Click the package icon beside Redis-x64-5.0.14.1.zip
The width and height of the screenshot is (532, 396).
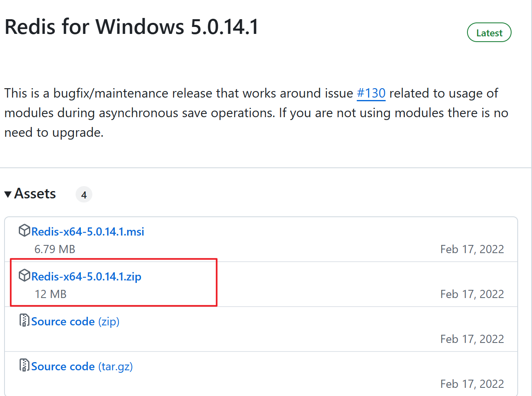(x=24, y=276)
